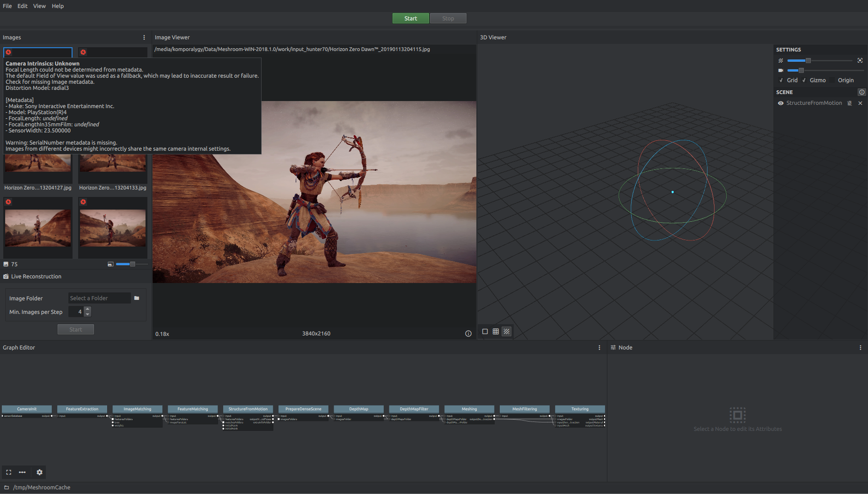Decrease Min. Images per Step value
868x494 pixels.
pos(88,314)
